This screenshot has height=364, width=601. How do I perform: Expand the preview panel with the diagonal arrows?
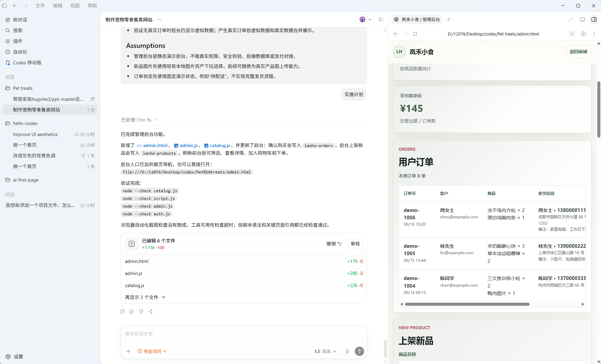[571, 19]
